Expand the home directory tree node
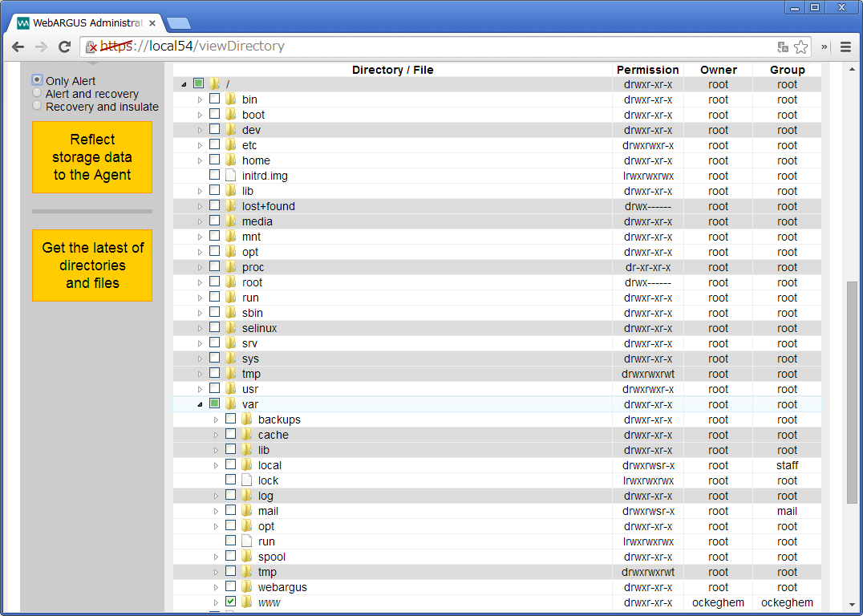This screenshot has width=863, height=616. (x=200, y=160)
